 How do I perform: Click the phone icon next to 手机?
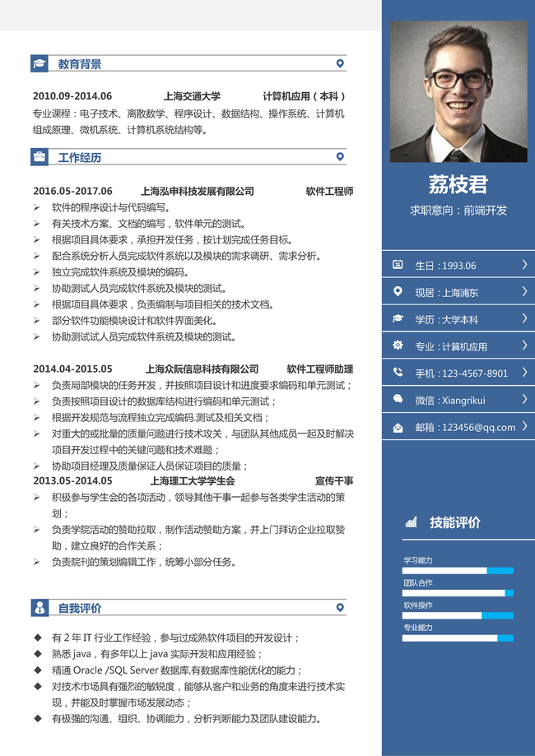pyautogui.click(x=398, y=372)
